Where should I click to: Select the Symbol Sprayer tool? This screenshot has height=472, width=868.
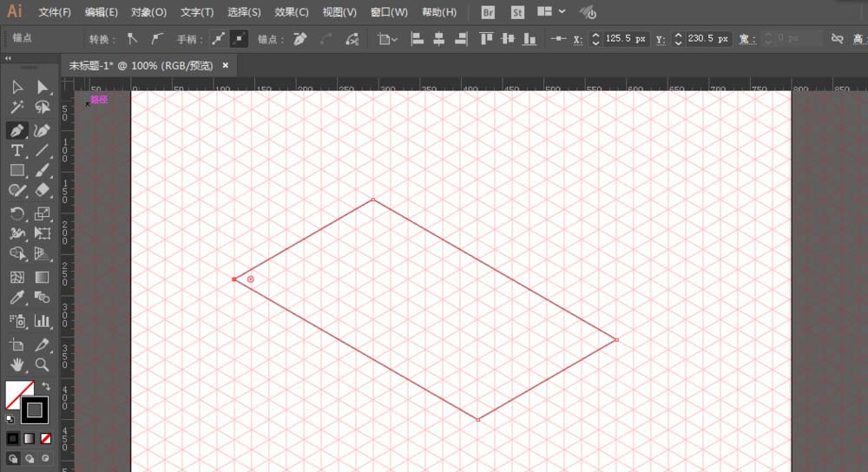click(16, 321)
